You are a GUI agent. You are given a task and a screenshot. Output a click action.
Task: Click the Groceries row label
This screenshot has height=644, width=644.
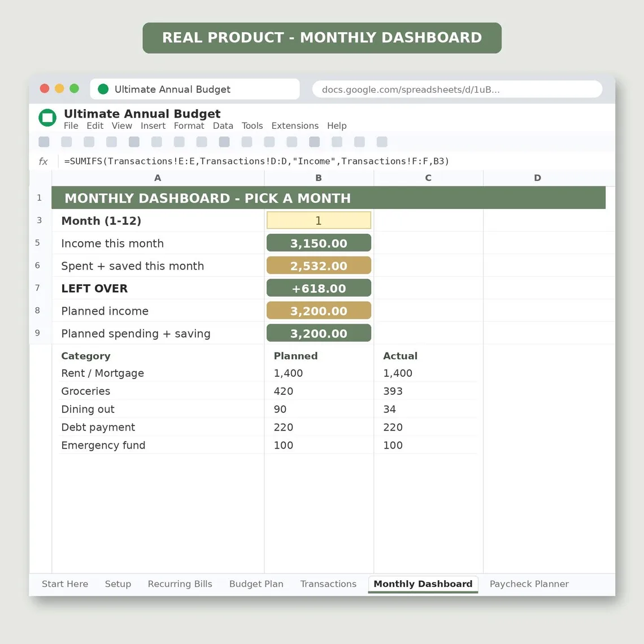coord(86,391)
